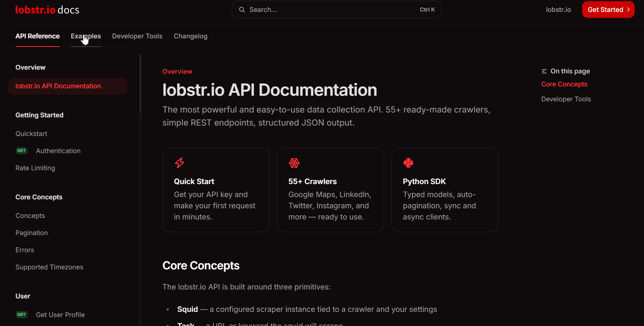Click the chevron arrow in Get Started

tap(628, 10)
